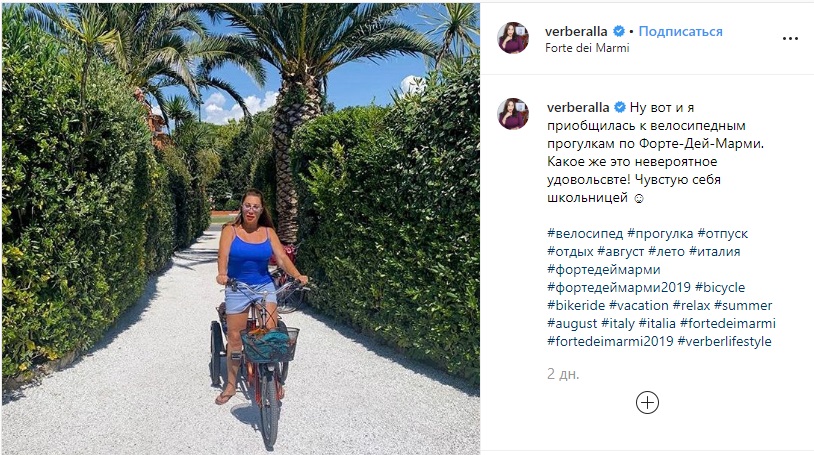Open the #verberlifestyle hashtag

click(725, 341)
